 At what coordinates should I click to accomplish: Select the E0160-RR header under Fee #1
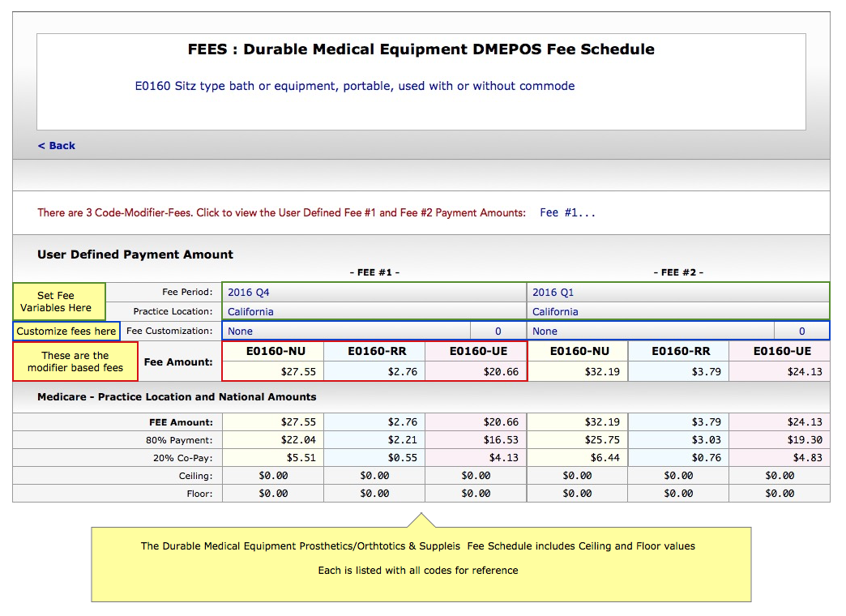pos(374,352)
